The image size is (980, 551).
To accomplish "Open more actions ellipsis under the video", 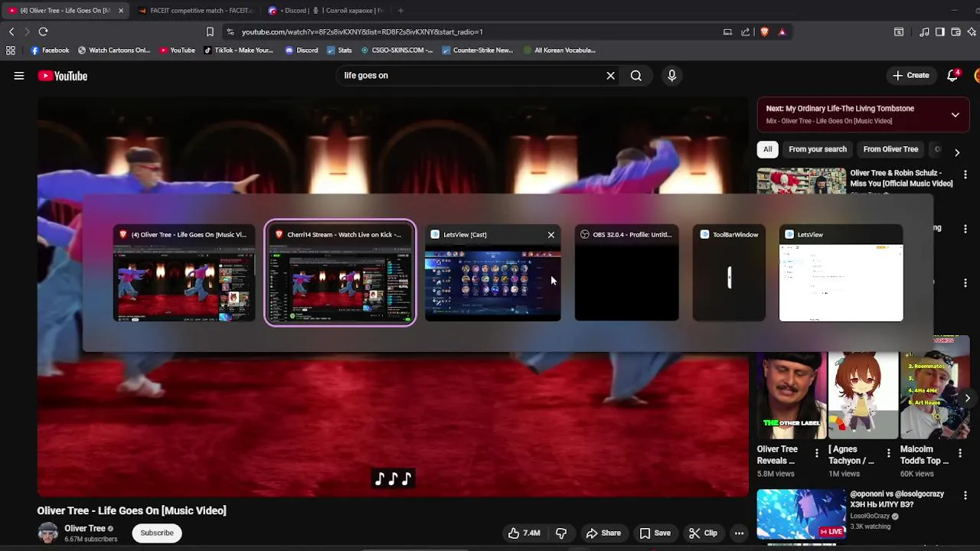I will pos(739,533).
